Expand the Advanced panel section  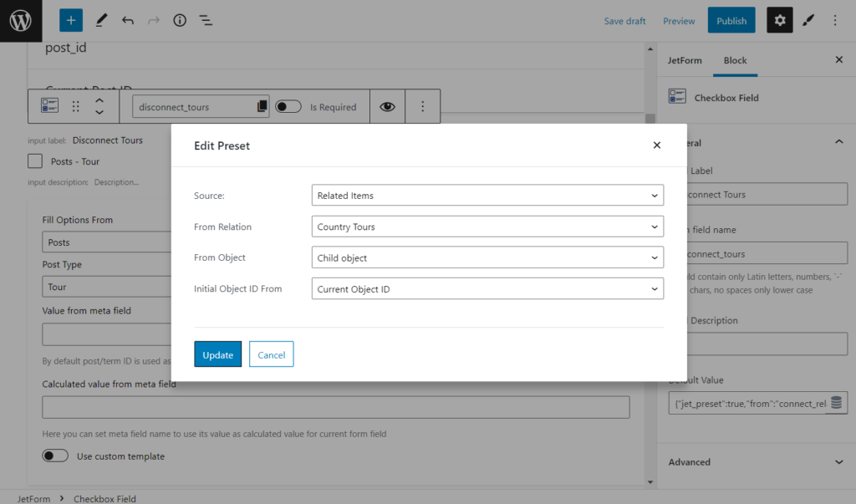coord(756,462)
